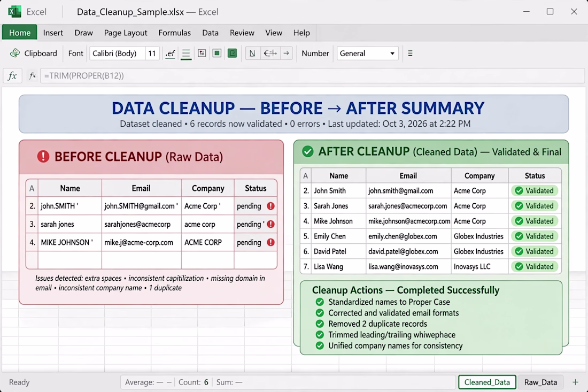Viewport: 588px width, 392px height.
Task: Open the three-line overflow menu after Number format
Action: pos(410,53)
